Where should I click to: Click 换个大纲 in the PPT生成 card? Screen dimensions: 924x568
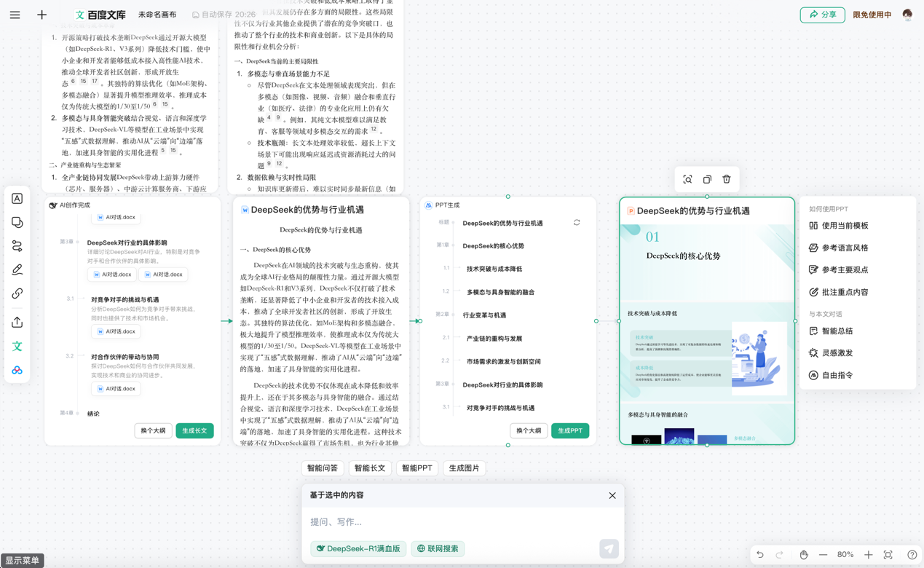tap(529, 430)
